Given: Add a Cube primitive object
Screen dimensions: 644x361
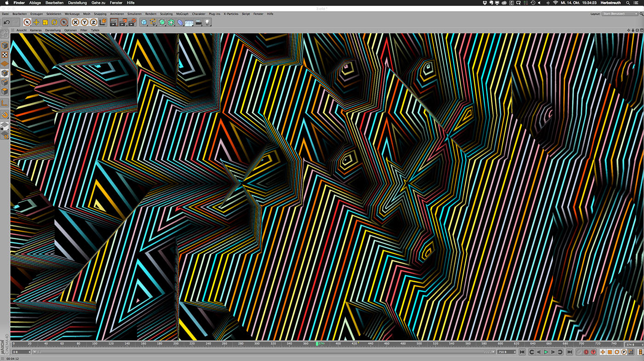Looking at the screenshot, I should pyautogui.click(x=144, y=22).
